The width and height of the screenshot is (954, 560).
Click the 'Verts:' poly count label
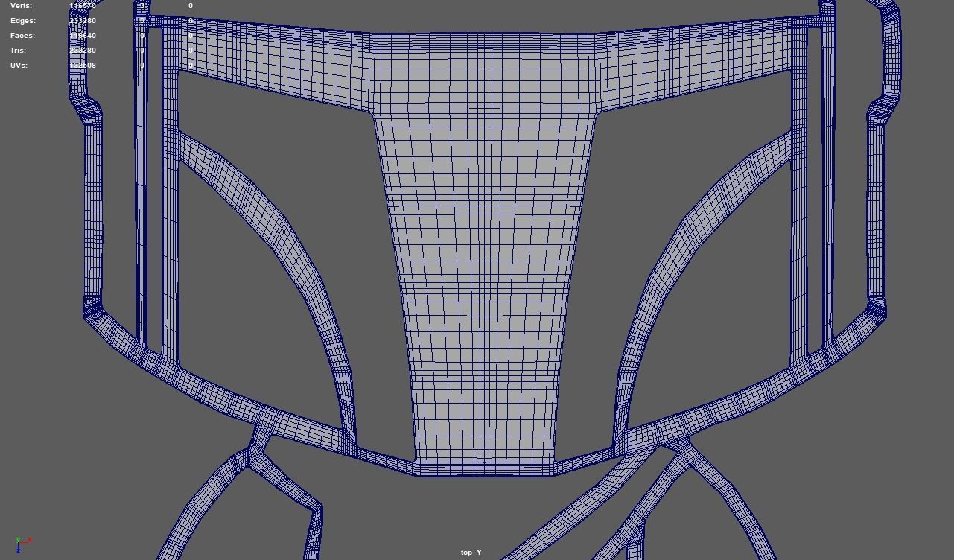coord(21,6)
